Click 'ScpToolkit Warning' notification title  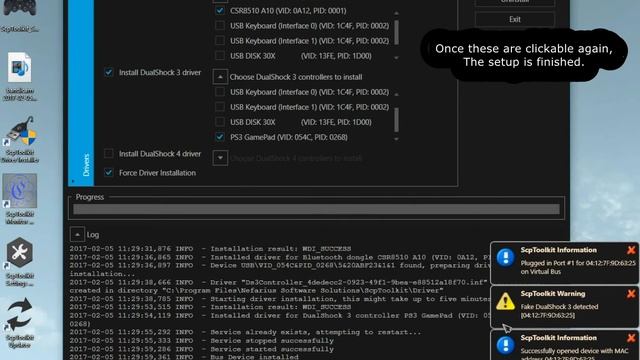(553, 293)
